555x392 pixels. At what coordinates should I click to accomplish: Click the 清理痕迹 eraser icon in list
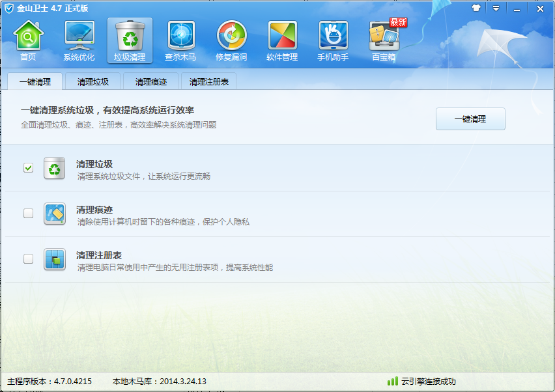pyautogui.click(x=55, y=214)
